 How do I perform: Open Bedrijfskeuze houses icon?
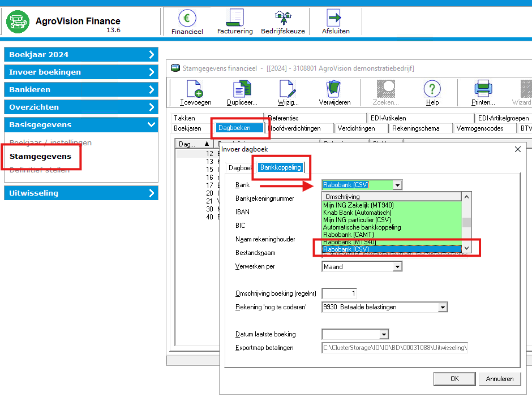pyautogui.click(x=283, y=18)
